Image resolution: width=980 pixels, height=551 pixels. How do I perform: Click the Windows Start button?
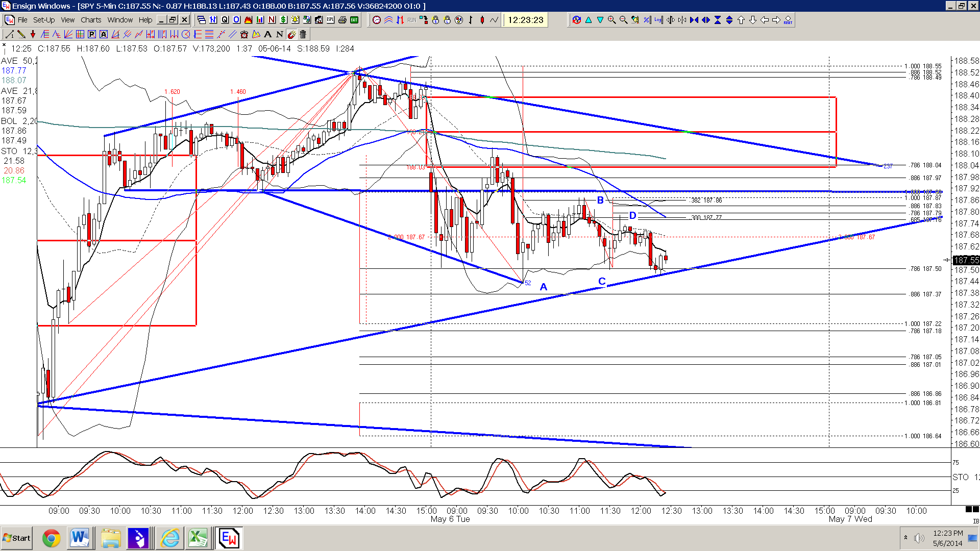tap(17, 538)
